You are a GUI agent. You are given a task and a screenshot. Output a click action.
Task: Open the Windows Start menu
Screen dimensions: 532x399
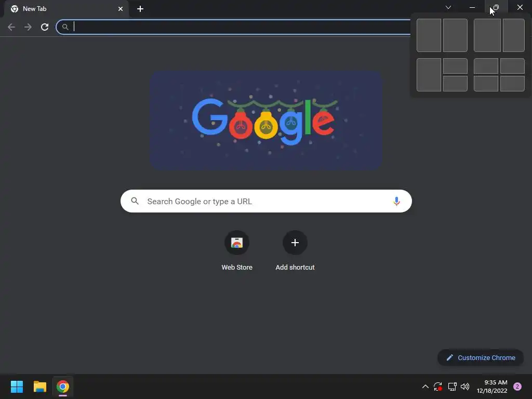[x=17, y=387]
